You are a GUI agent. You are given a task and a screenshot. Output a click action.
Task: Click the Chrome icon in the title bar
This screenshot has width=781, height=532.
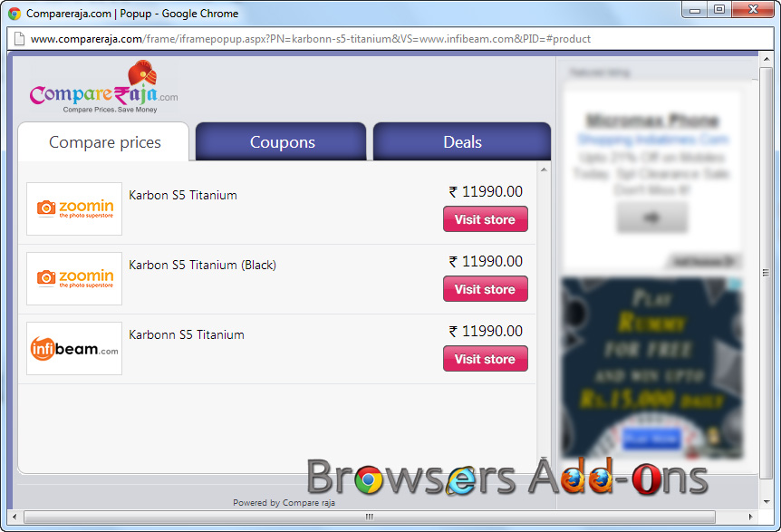pos(14,14)
